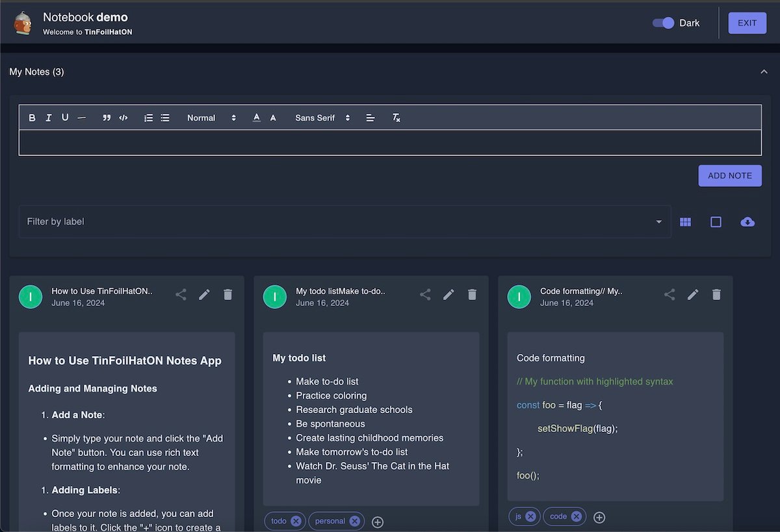
Task: Click the tin foil hat mascot logo
Action: click(x=23, y=23)
